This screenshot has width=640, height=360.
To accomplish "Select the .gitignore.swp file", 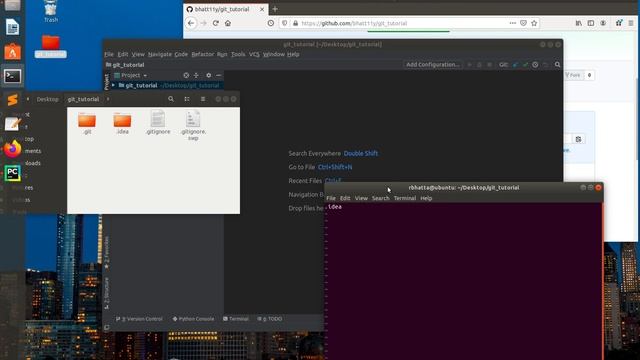I will 193,125.
